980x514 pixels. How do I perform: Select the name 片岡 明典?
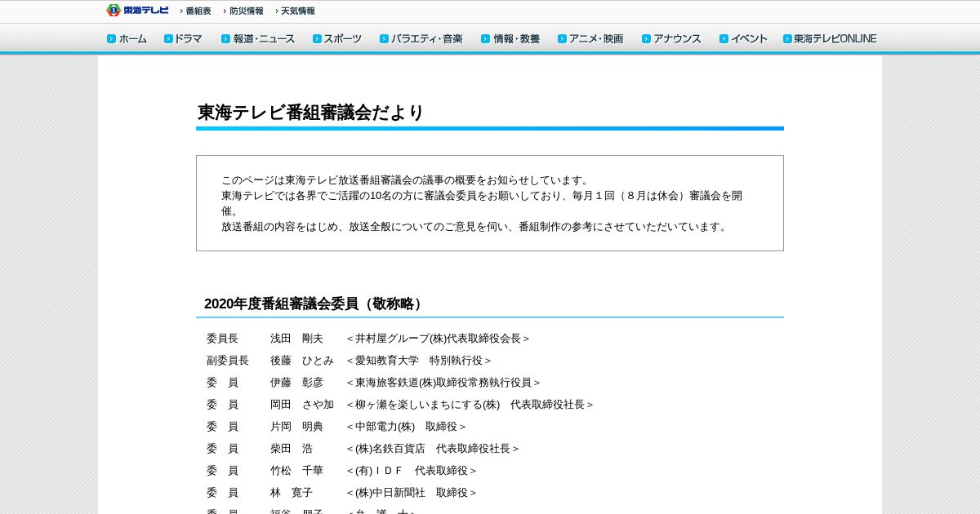[x=296, y=427]
